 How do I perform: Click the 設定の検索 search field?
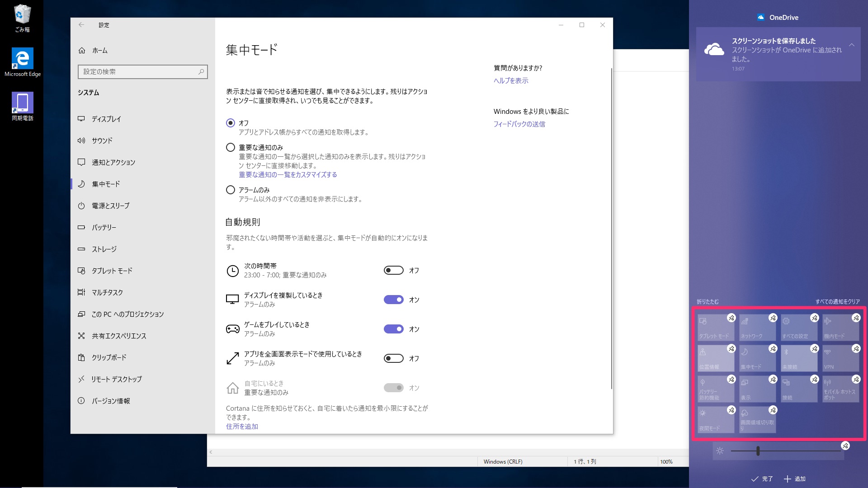[143, 71]
